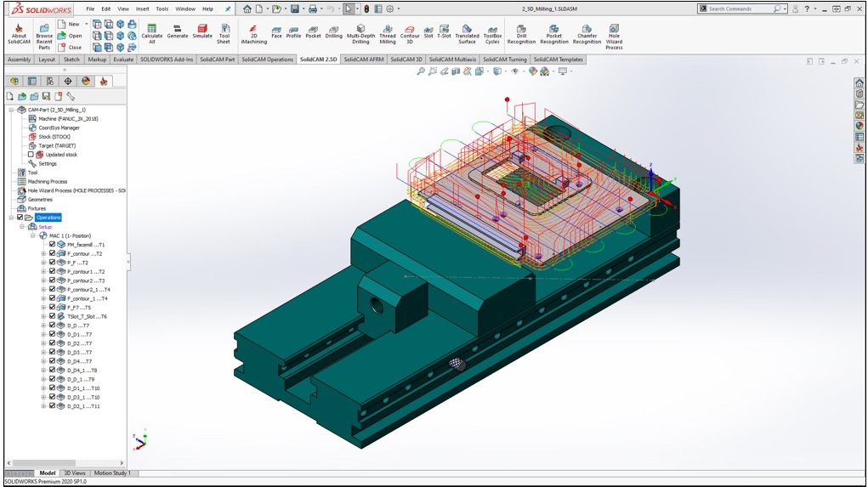Viewport: 868px width, 487px height.
Task: Toggle the Operations folder checkbox
Action: (20, 218)
